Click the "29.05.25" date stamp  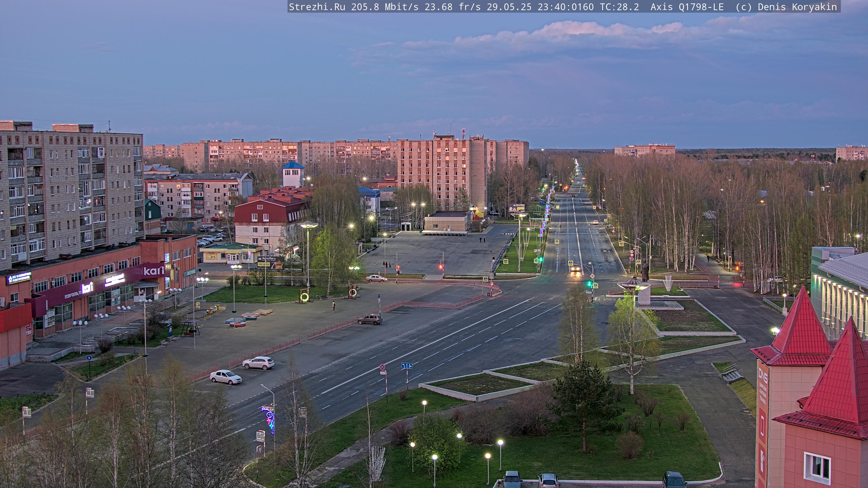click(509, 7)
